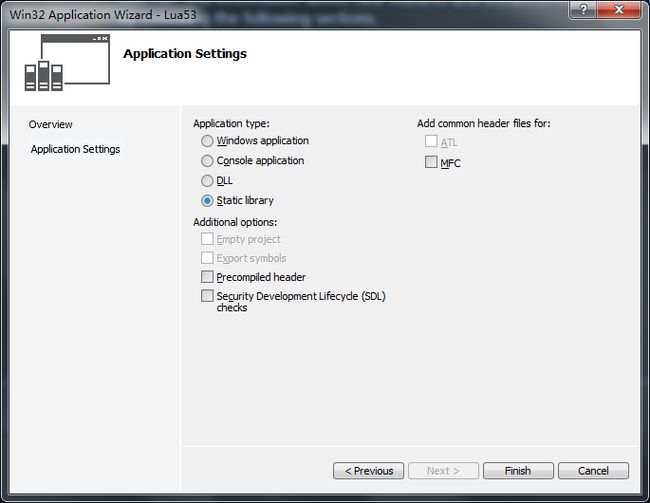
Task: Cancel the wizard dialog
Action: pos(593,471)
